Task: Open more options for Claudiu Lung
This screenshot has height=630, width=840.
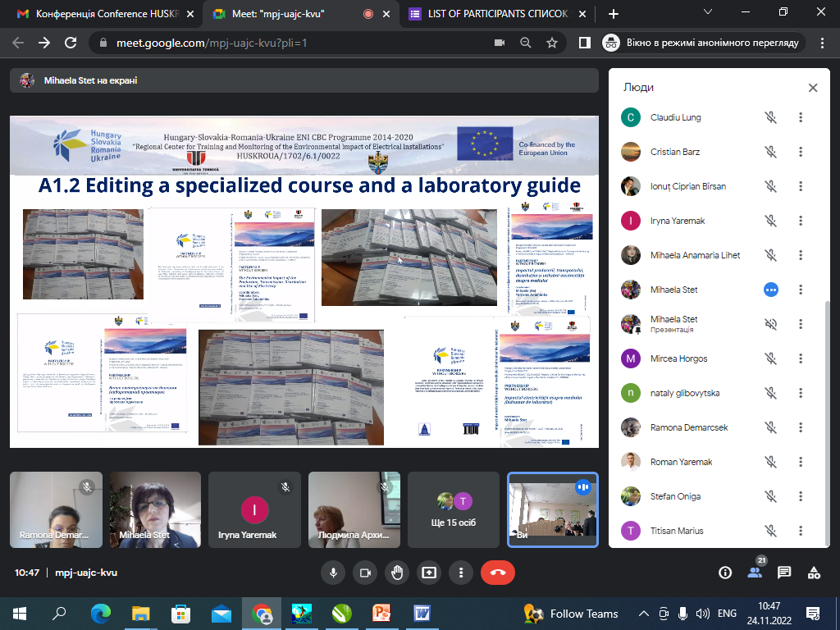Action: [x=801, y=117]
